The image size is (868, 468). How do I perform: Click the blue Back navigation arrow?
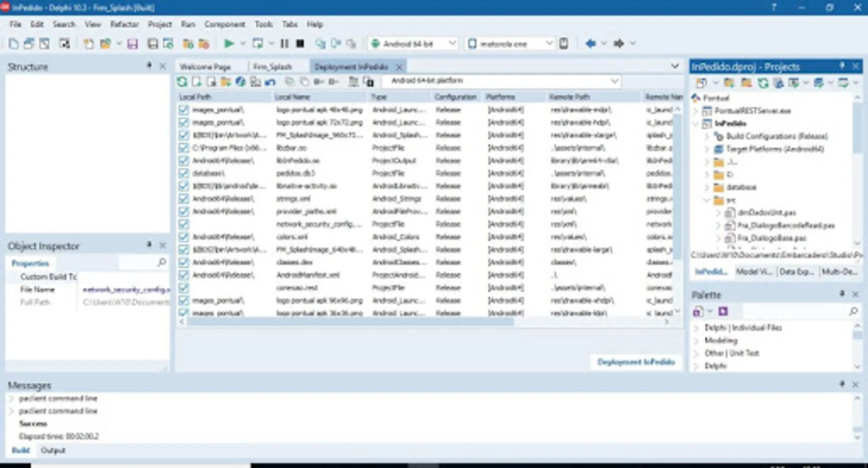coord(590,44)
